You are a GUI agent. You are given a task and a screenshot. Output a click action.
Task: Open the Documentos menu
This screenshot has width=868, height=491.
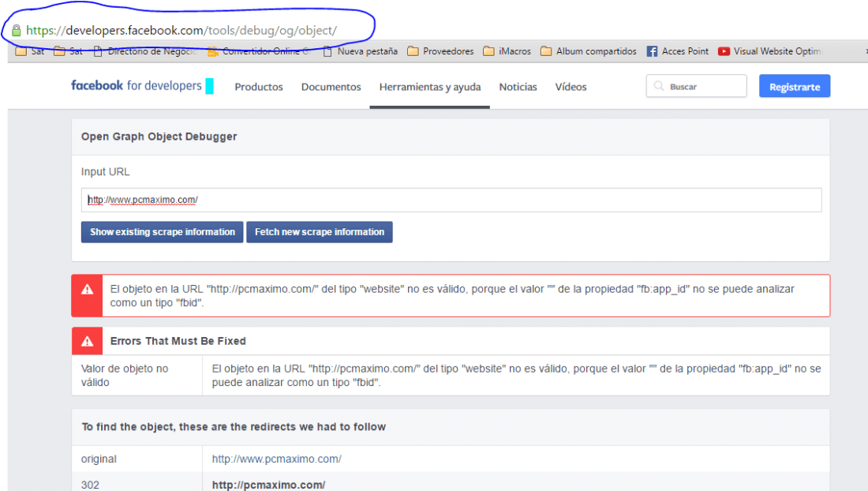click(331, 87)
